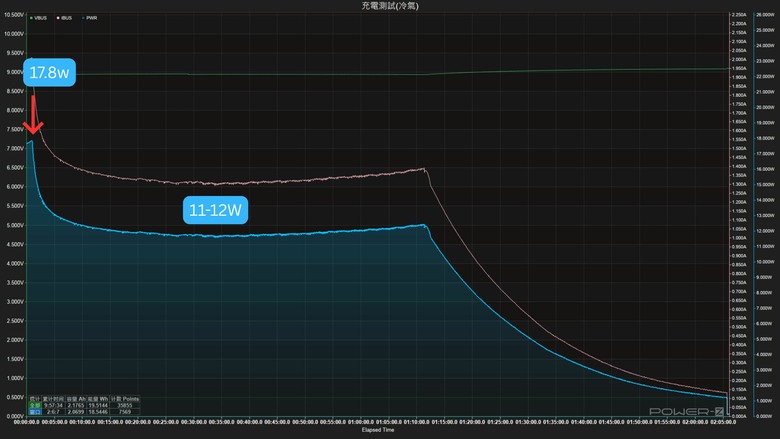Image resolution: width=780 pixels, height=439 pixels.
Task: Toggle the VBUS legend entry
Action: [38, 18]
